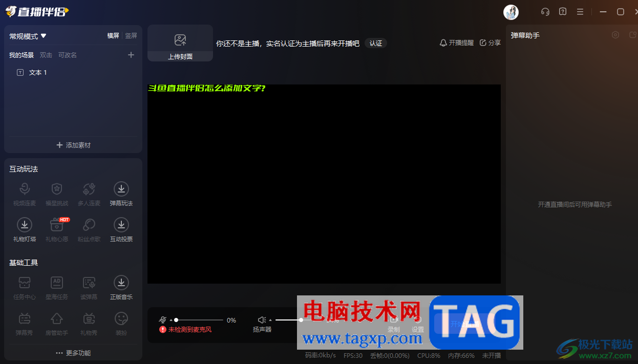Select the green text in preview canvas
Screen dimensions: 638x364
click(x=206, y=88)
